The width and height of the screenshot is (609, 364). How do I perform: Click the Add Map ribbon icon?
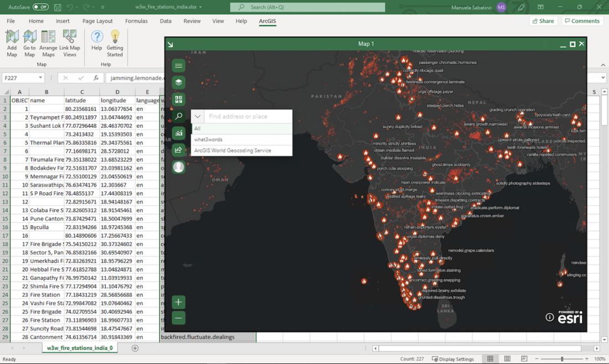point(12,44)
